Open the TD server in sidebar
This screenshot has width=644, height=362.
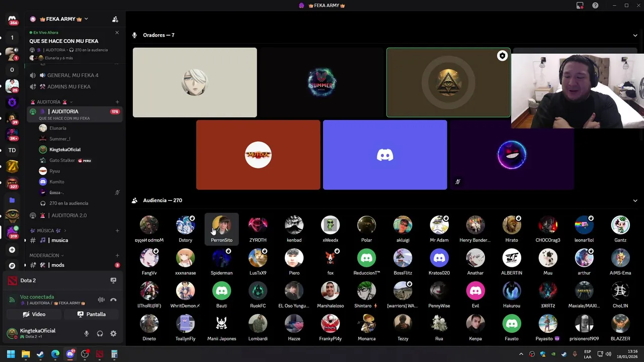click(12, 150)
